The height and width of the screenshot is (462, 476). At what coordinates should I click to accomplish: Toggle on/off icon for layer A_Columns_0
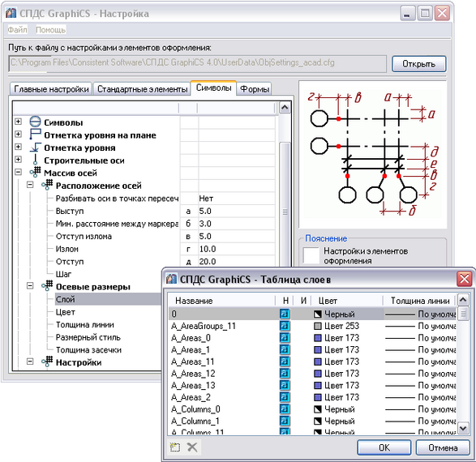(285, 409)
